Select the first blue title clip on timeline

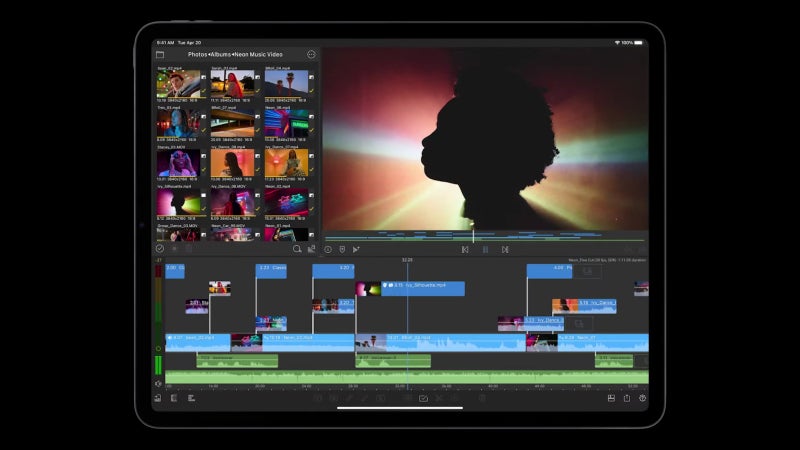(x=175, y=271)
